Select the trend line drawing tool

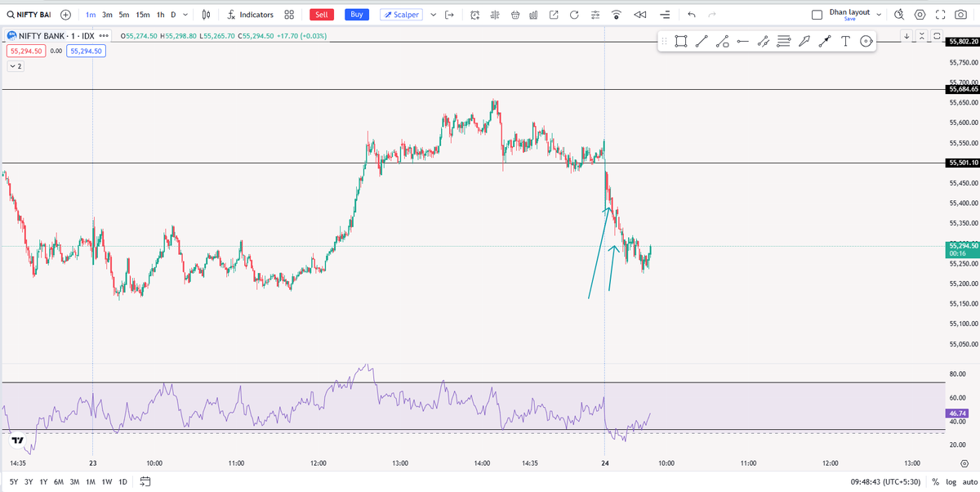tap(702, 41)
